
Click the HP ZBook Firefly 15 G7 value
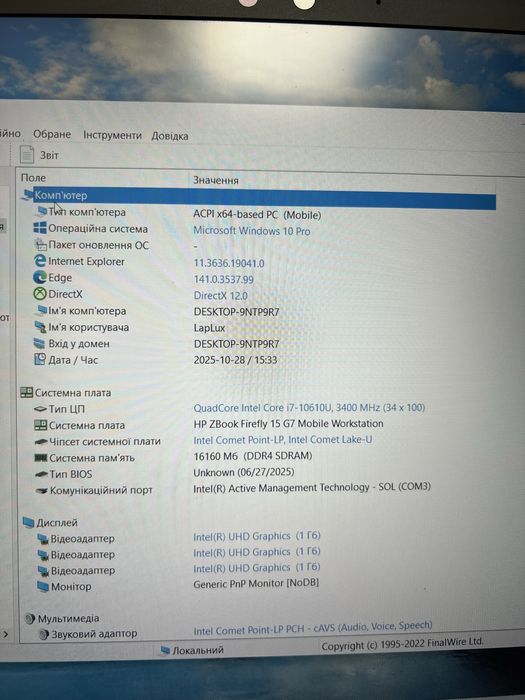(288, 424)
